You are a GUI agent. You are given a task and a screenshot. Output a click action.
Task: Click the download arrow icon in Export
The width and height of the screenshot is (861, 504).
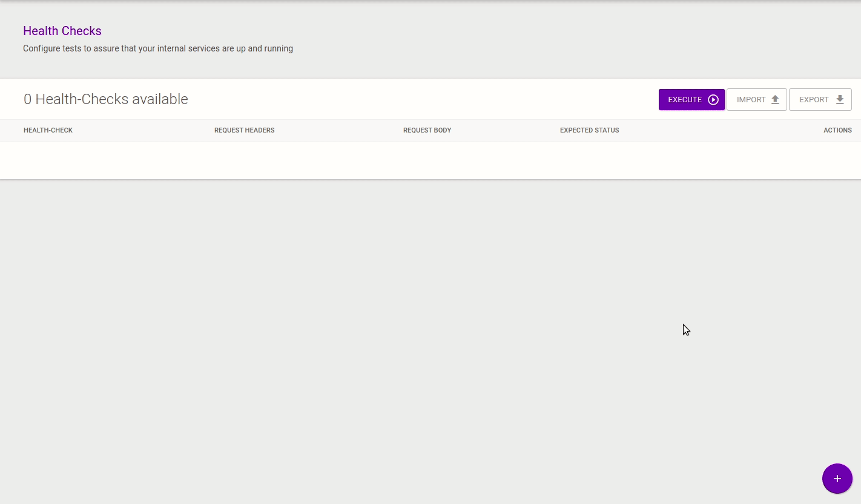click(839, 100)
